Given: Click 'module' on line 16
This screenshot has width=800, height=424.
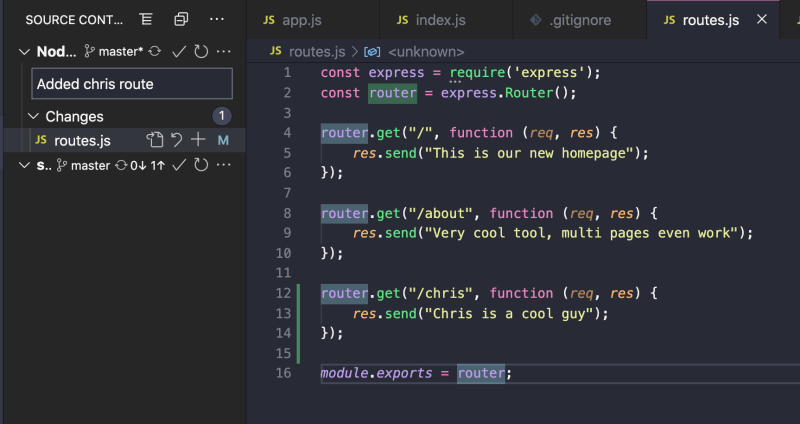Looking at the screenshot, I should point(344,373).
